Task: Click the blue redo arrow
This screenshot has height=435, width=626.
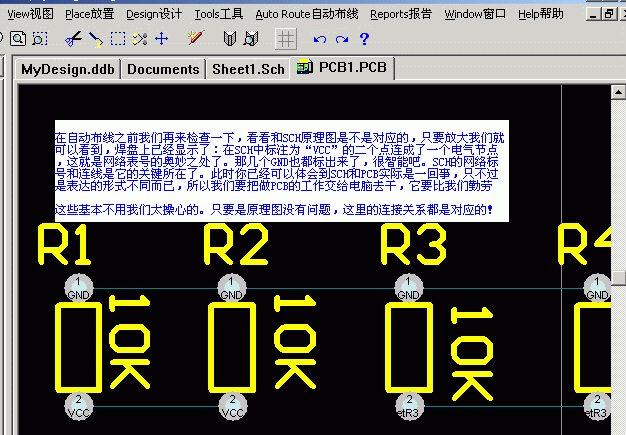Action: 342,38
